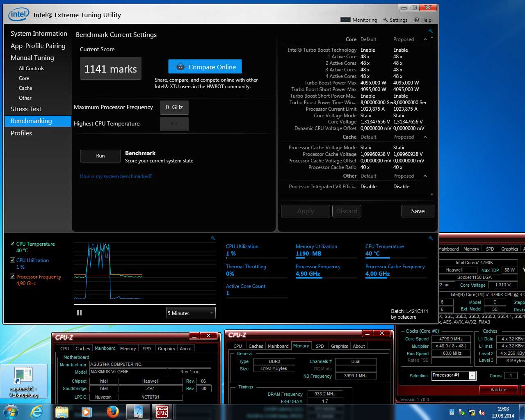Click Maximum Processor Frequency 0 GHz field

tap(174, 107)
